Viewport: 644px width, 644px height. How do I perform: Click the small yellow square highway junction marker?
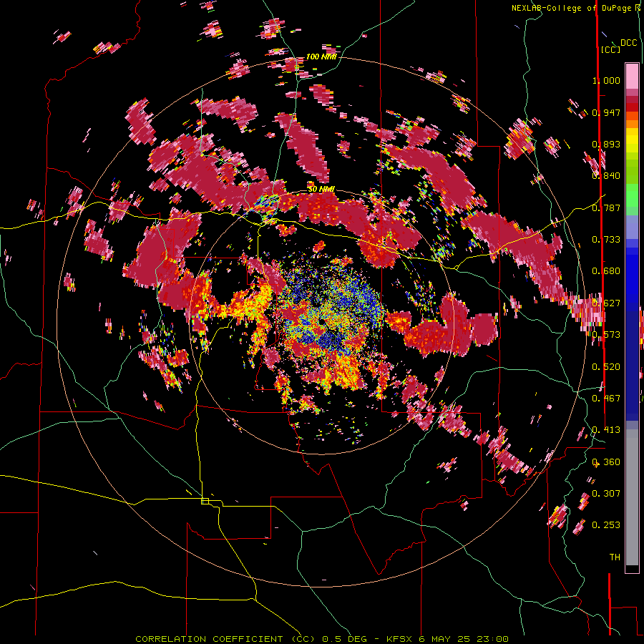(x=205, y=501)
